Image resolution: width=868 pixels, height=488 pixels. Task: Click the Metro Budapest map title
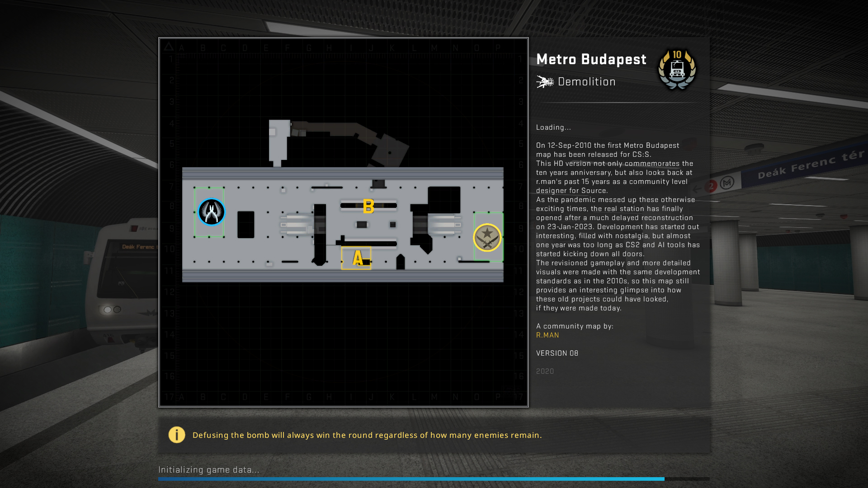(591, 59)
